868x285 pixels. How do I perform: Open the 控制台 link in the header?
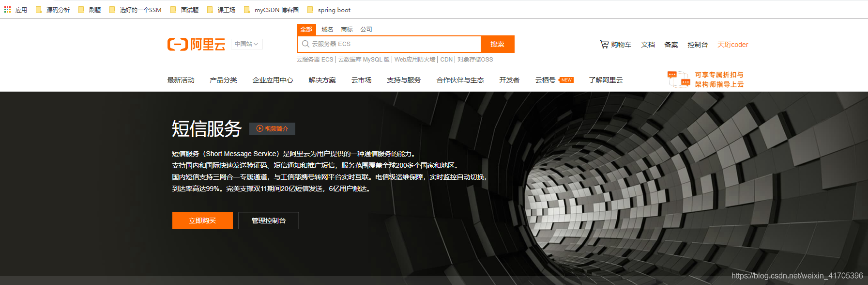(698, 45)
